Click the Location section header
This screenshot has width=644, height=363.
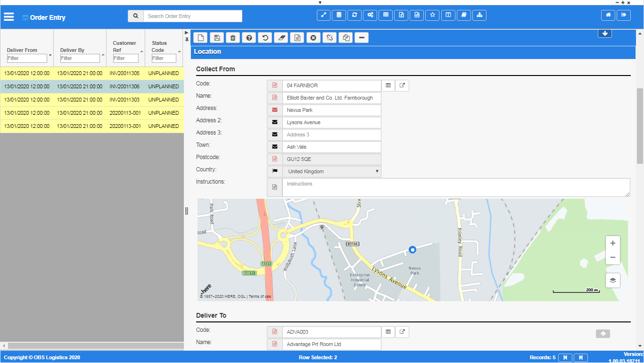[413, 51]
